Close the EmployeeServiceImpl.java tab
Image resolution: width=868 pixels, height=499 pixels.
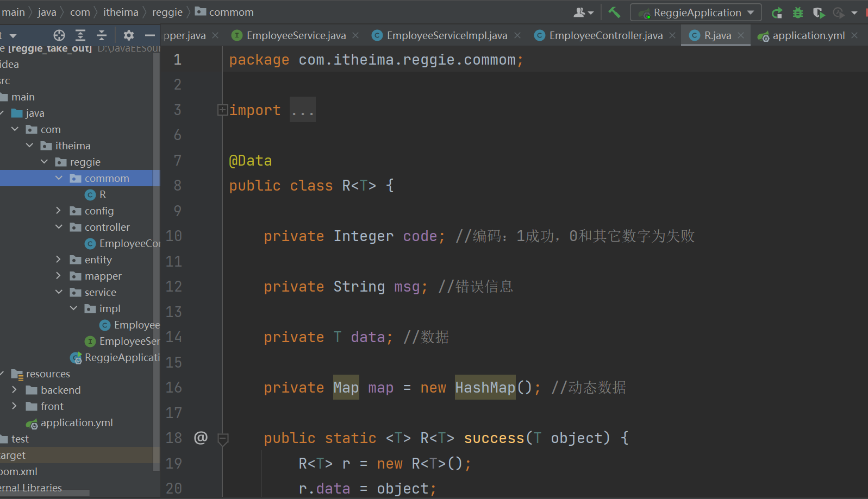coord(517,35)
